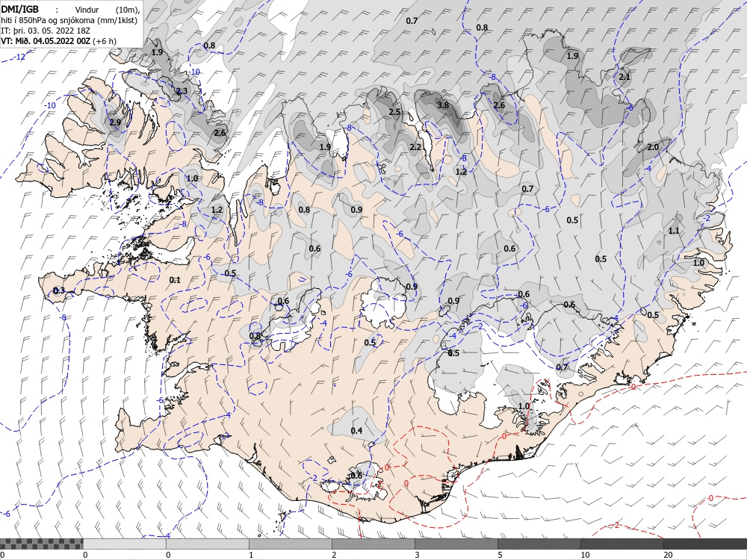Click the 0.3 snowfall value on the peninsula
Image resolution: width=747 pixels, height=560 pixels.
58,290
